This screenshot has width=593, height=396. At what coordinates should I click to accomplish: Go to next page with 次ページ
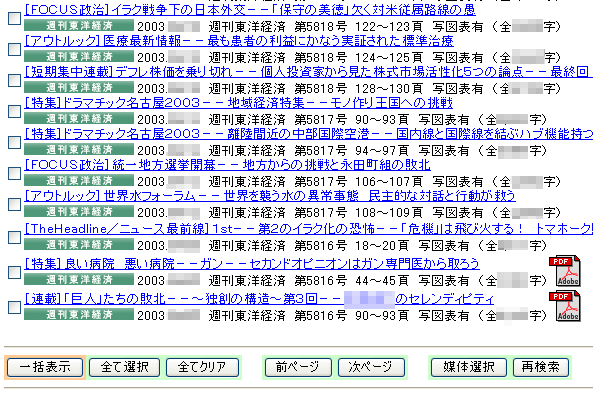pyautogui.click(x=371, y=367)
